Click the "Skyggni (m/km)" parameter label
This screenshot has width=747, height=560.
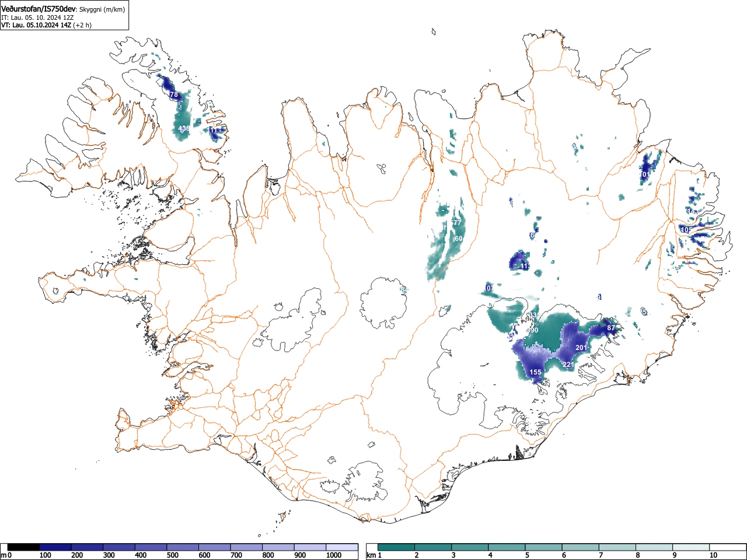[102, 10]
